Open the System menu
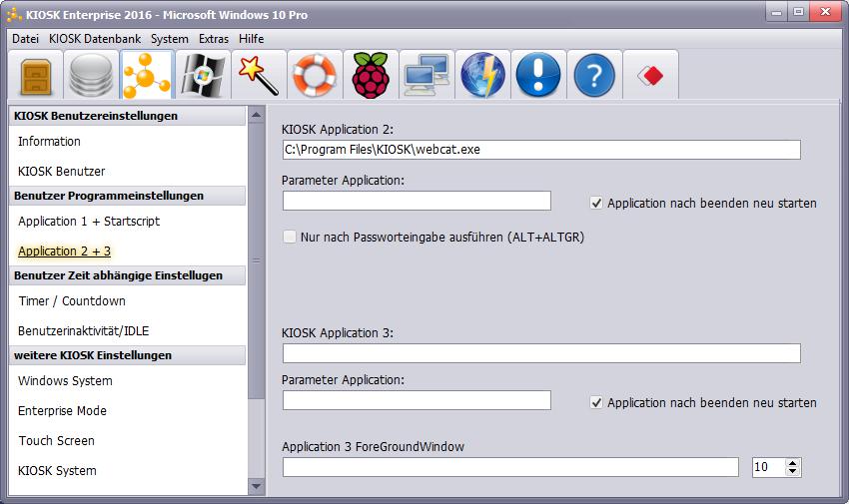849x504 pixels. coord(170,39)
